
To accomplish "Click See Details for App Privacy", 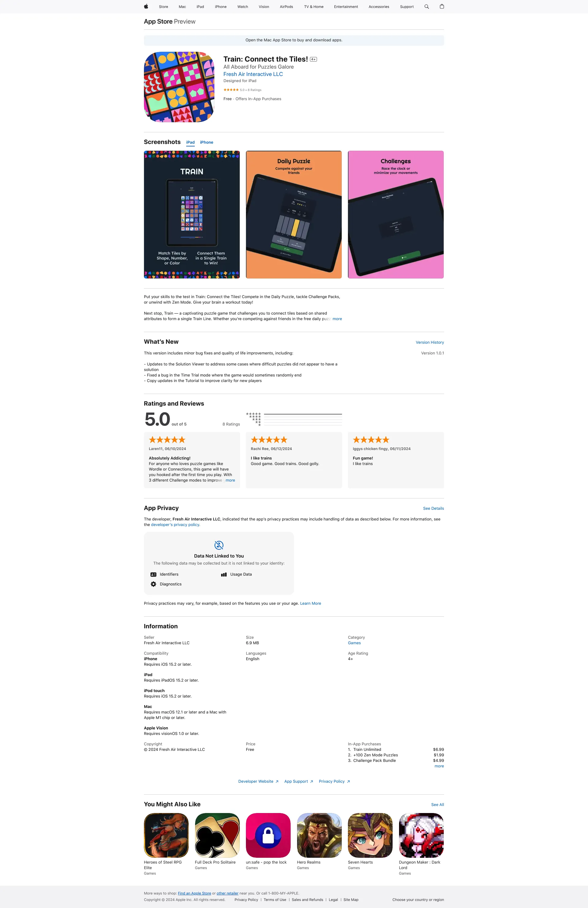I will [x=432, y=508].
